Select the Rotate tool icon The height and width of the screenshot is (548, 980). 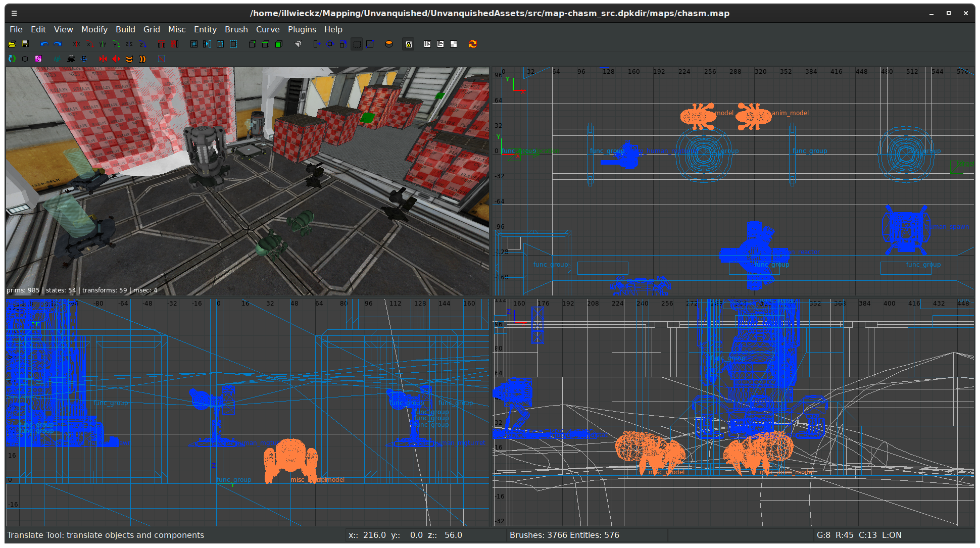pos(330,44)
